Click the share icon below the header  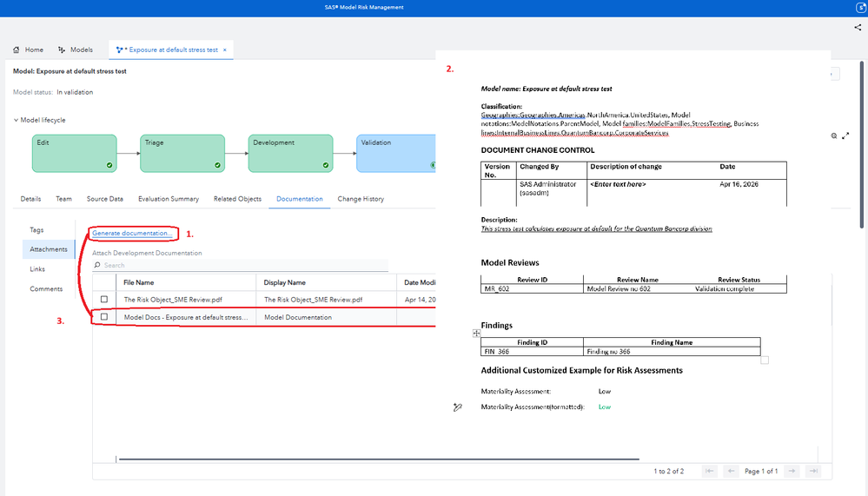pos(858,27)
